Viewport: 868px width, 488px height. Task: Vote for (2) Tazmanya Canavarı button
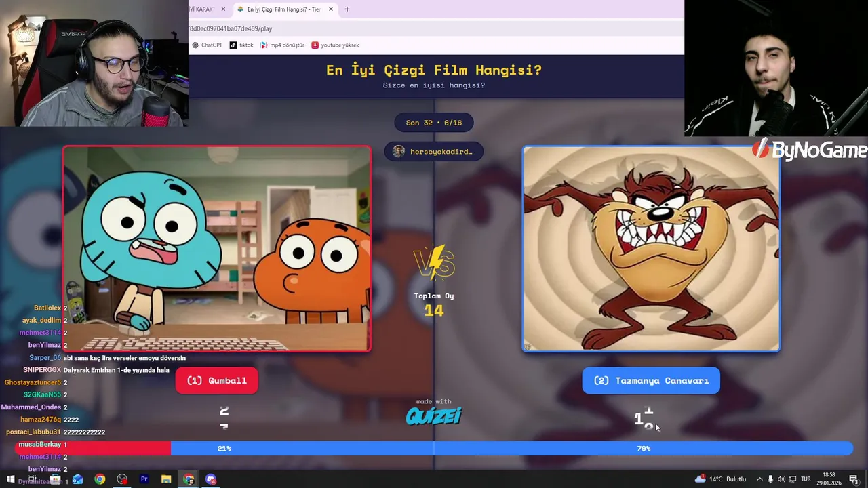(x=651, y=380)
